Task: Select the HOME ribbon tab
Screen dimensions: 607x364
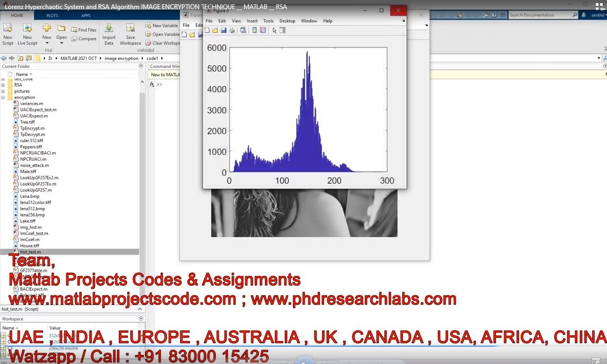Action: 17,15
